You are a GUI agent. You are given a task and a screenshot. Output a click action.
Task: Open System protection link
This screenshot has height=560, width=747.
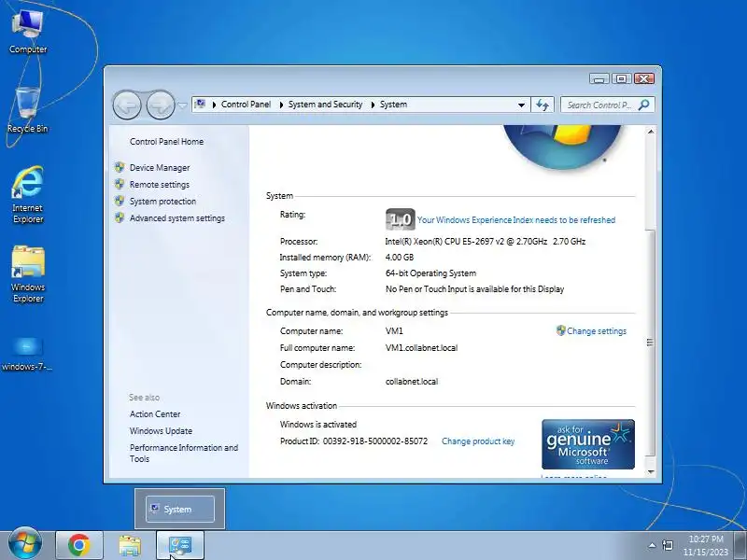162,202
